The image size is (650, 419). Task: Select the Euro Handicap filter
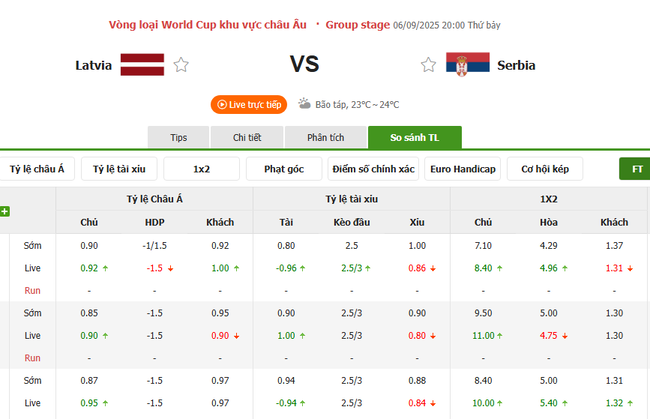click(x=462, y=169)
